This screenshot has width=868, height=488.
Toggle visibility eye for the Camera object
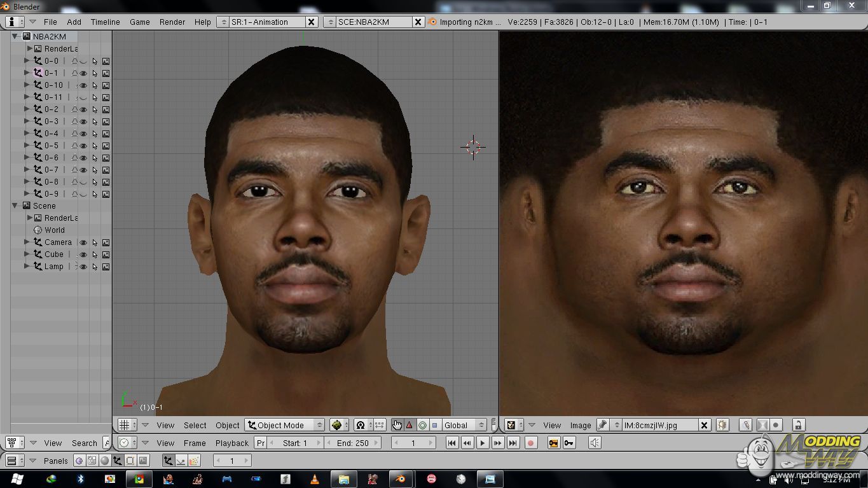(83, 242)
